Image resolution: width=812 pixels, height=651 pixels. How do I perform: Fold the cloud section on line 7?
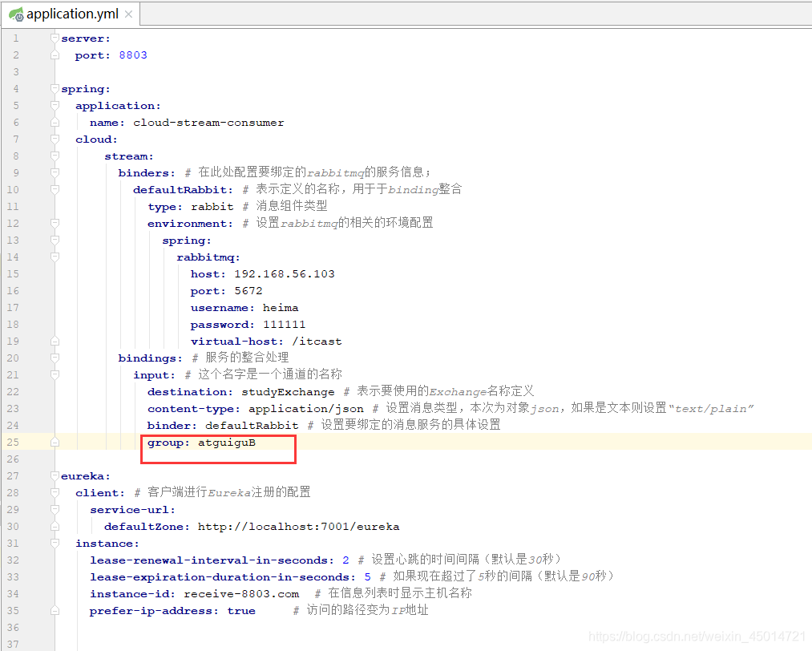[x=55, y=139]
